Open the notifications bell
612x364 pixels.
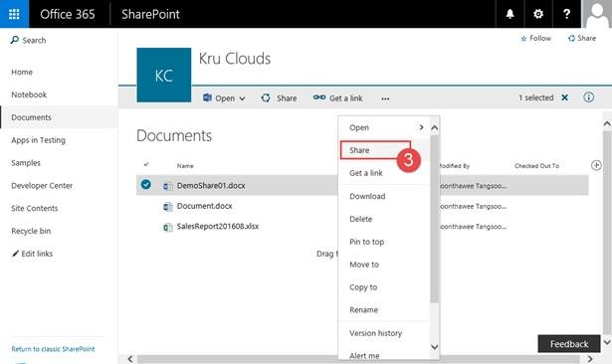tap(510, 14)
